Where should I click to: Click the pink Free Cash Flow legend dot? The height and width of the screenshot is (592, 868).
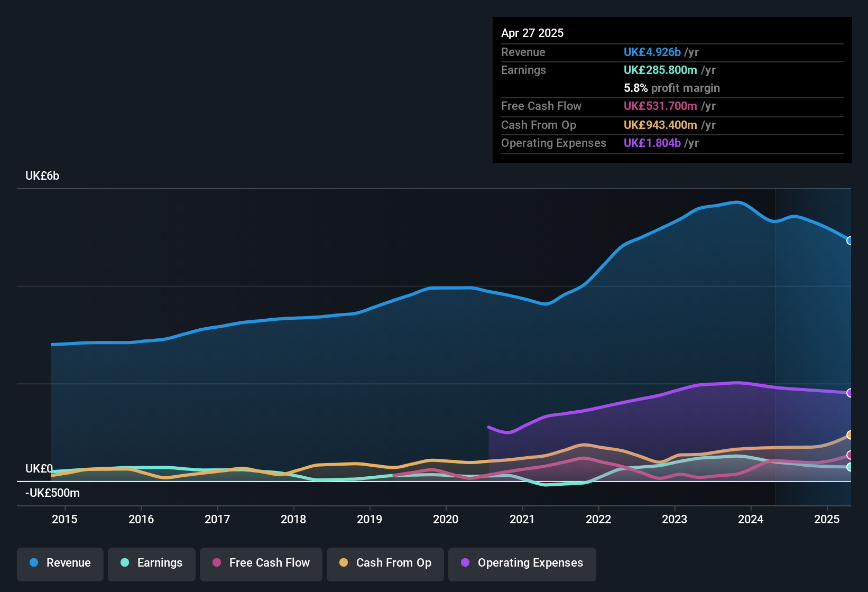point(216,563)
